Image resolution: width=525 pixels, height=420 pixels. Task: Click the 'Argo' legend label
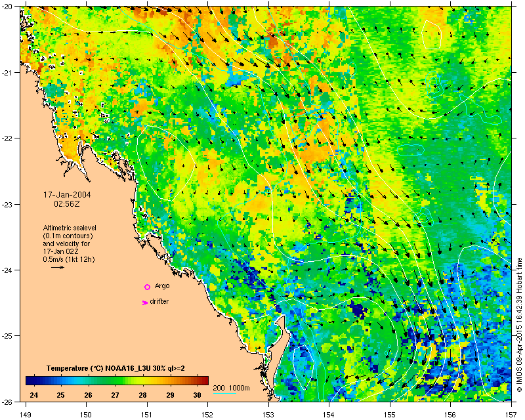tap(162, 285)
